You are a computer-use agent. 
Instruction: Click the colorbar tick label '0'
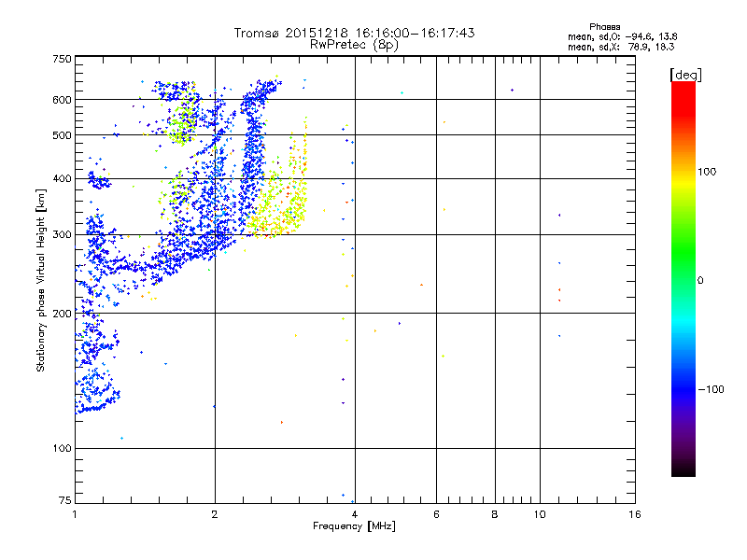pos(700,281)
